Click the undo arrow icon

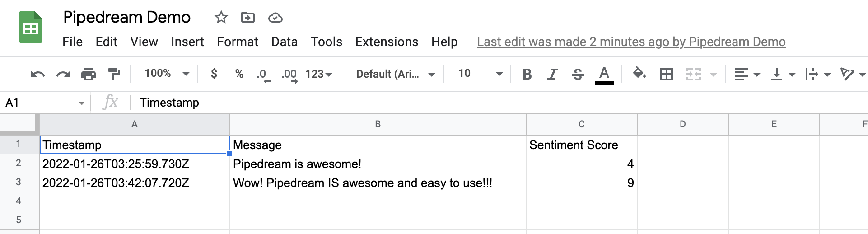(37, 74)
